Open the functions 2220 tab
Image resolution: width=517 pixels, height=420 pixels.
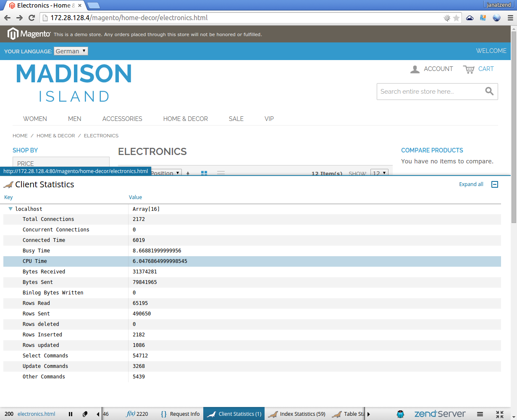[137, 414]
